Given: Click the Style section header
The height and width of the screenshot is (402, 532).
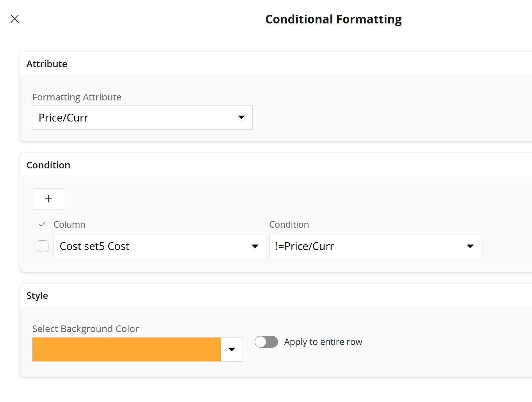Looking at the screenshot, I should point(37,296).
